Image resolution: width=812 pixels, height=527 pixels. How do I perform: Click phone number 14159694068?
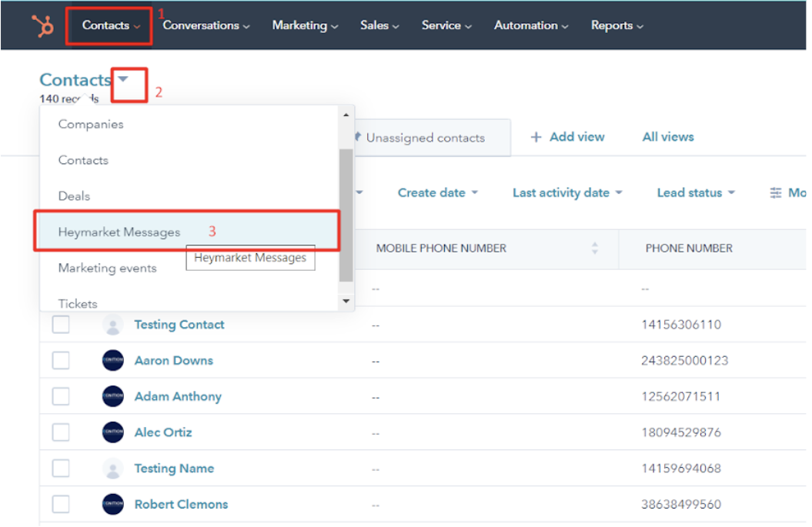coord(681,468)
